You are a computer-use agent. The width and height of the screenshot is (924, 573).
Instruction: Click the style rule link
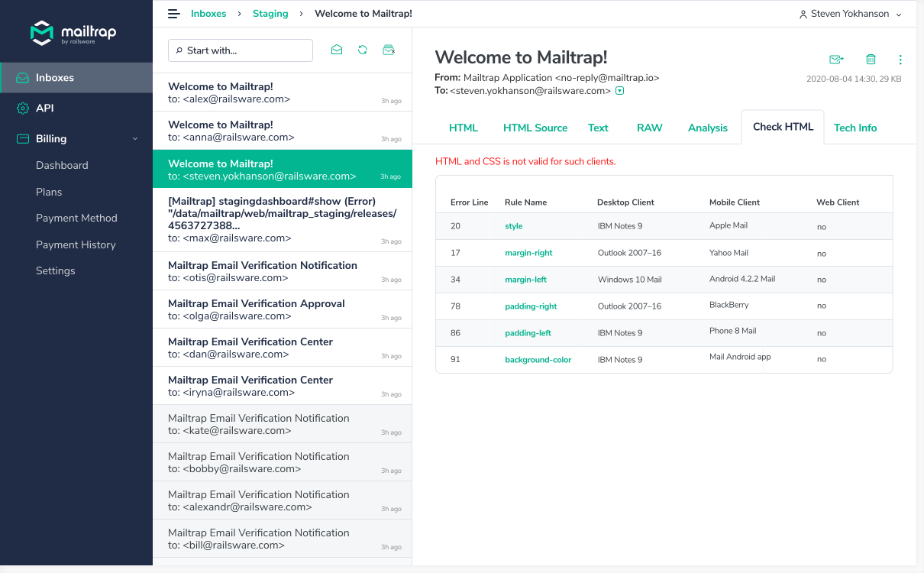pyautogui.click(x=514, y=226)
